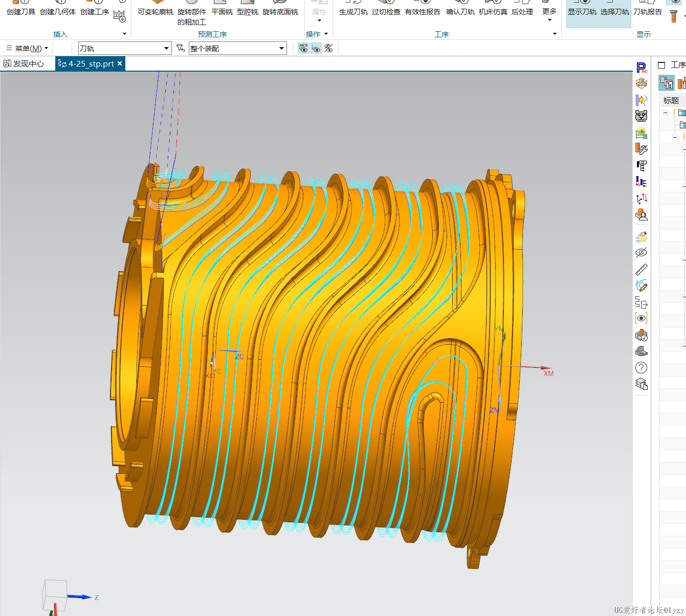
Task: Select 型腔铣 operation
Action: coord(248,8)
